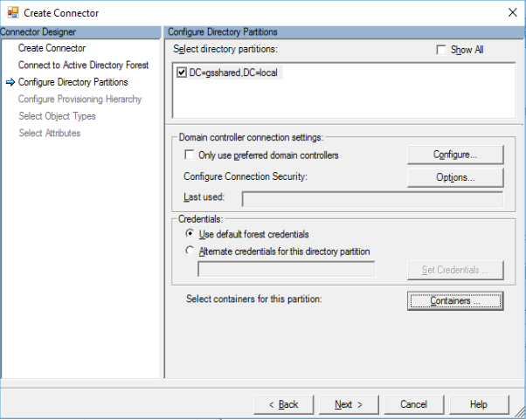The width and height of the screenshot is (526, 420).
Task: Choose Alternate credentials for this directory partition
Action: point(190,251)
